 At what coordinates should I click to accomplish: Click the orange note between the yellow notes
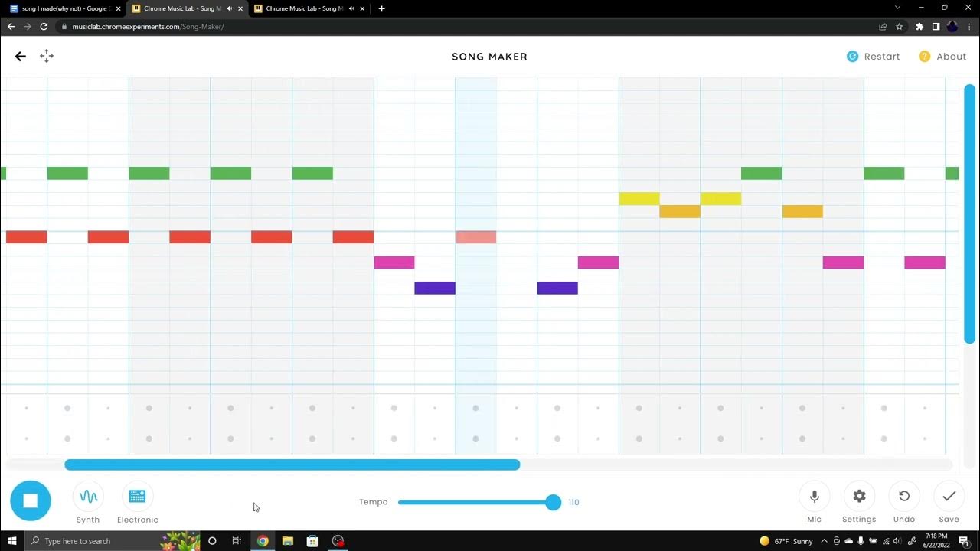(x=680, y=211)
